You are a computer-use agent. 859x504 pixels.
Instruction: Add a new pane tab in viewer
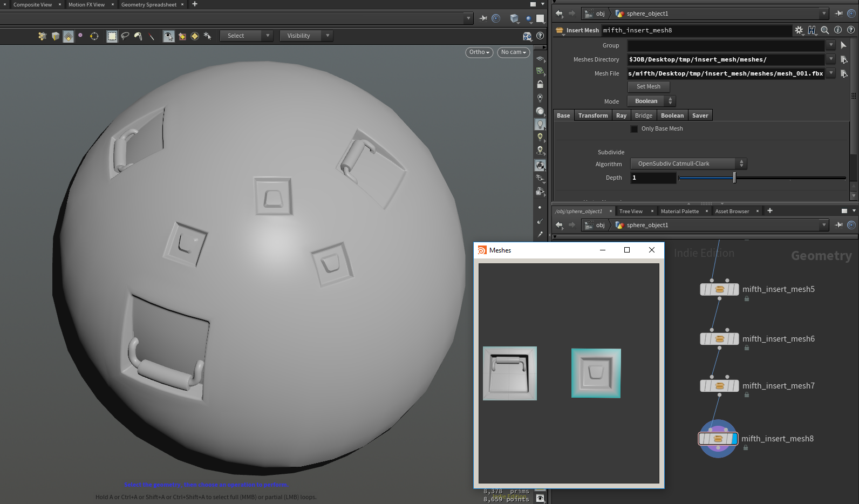click(195, 4)
